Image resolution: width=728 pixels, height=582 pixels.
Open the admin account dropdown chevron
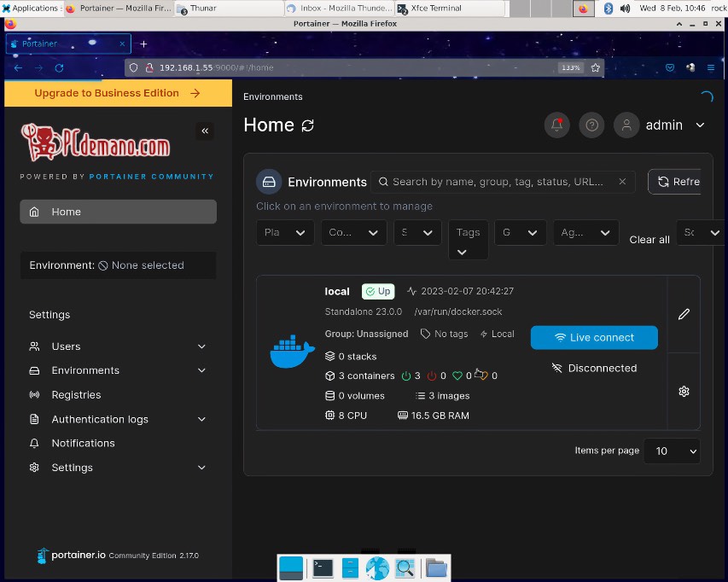pyautogui.click(x=700, y=125)
